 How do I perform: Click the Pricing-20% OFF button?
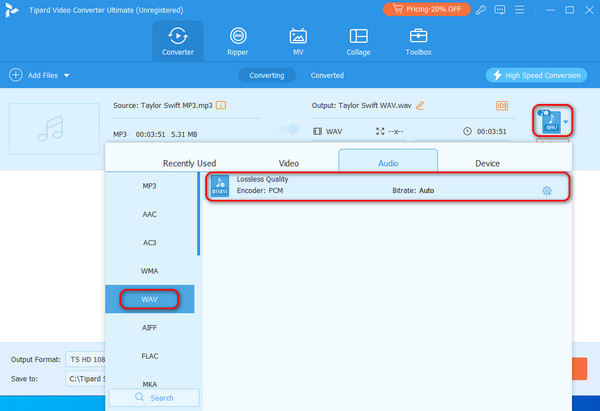[427, 9]
